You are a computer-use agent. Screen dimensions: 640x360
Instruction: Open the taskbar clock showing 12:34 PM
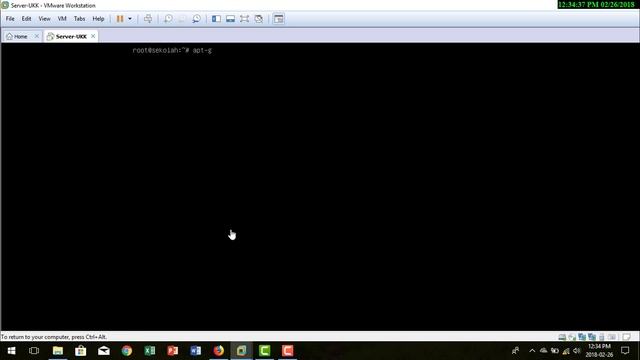click(599, 351)
